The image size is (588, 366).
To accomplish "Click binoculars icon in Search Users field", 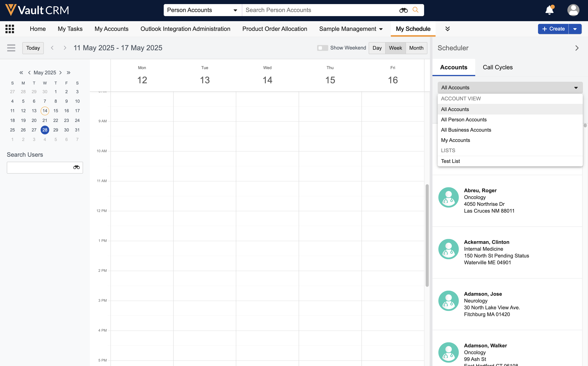I will click(x=76, y=168).
